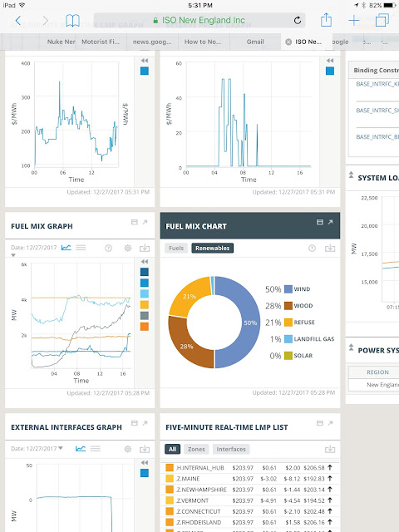Go back in Safari

18,21
